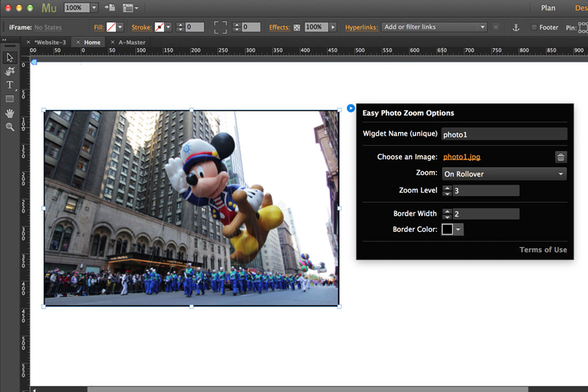Activate the Text tool
Screen dimensions: 588x392
tap(9, 85)
